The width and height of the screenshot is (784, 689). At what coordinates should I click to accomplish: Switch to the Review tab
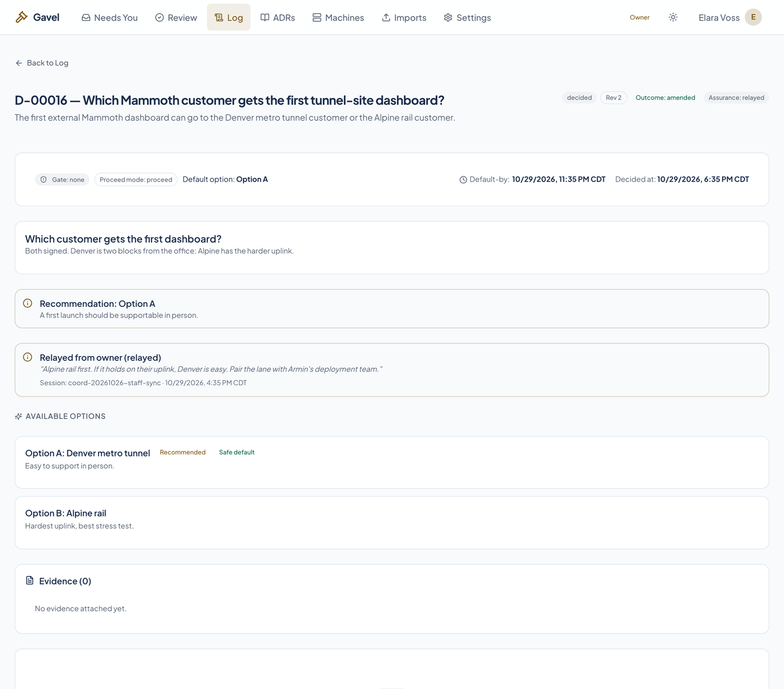[176, 17]
